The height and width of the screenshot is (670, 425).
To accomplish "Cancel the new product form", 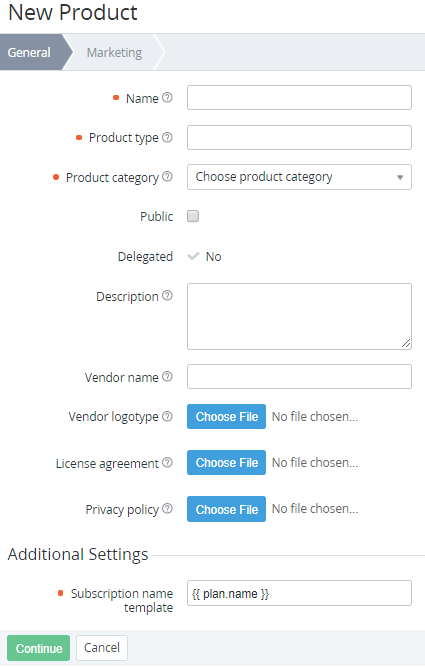I will tap(102, 648).
